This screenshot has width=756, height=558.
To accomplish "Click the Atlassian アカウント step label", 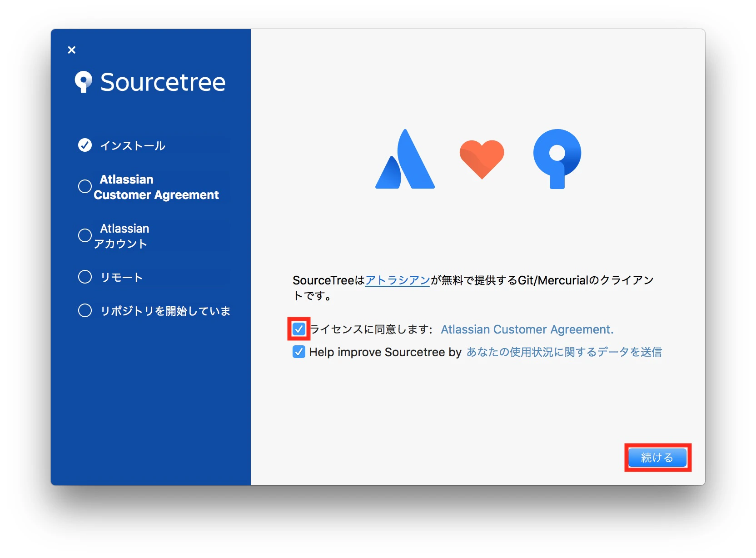I will (x=121, y=236).
